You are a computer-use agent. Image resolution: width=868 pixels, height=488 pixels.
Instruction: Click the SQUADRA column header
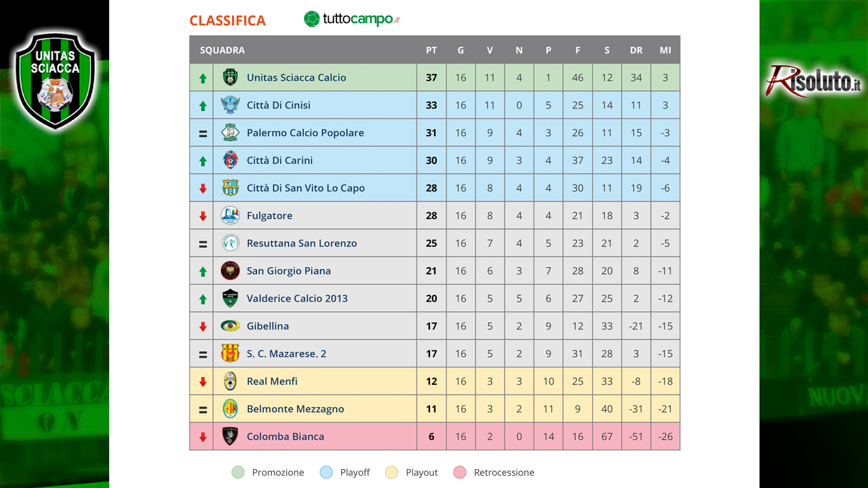click(222, 50)
